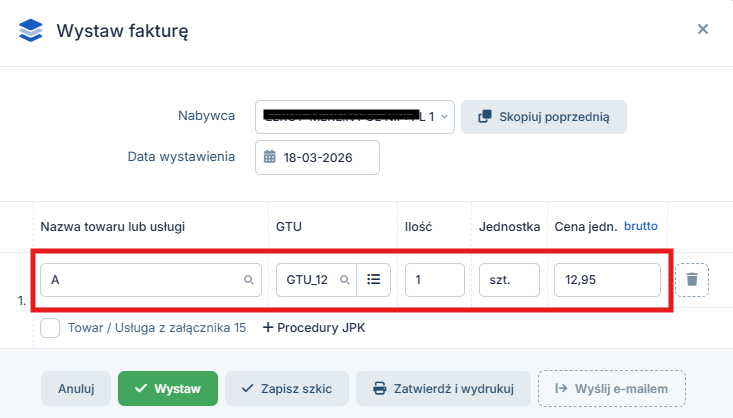Click the stacked layers logo icon
Viewport: 733px width, 418px height.
pyautogui.click(x=31, y=29)
